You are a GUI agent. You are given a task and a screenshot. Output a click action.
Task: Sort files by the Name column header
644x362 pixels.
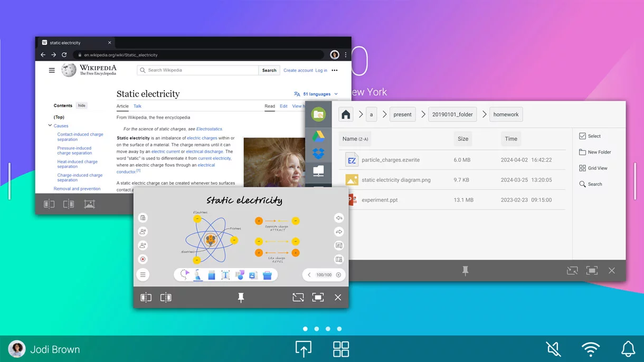[355, 139]
